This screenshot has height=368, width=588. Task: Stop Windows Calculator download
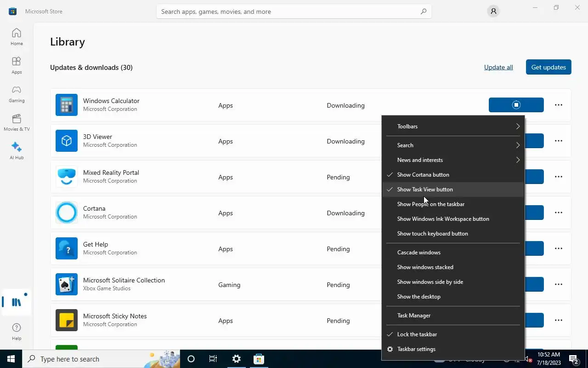516,105
